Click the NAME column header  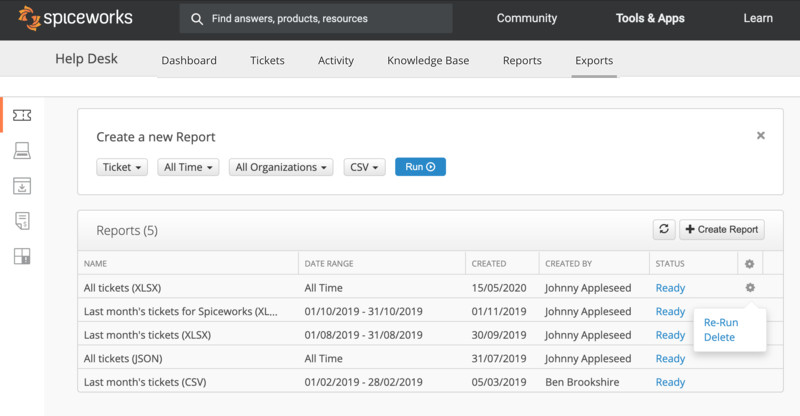95,264
